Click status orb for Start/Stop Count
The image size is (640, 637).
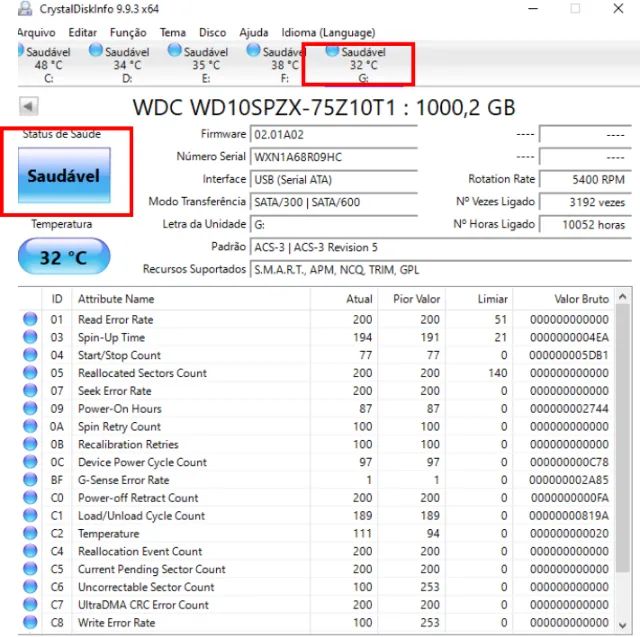click(30, 355)
